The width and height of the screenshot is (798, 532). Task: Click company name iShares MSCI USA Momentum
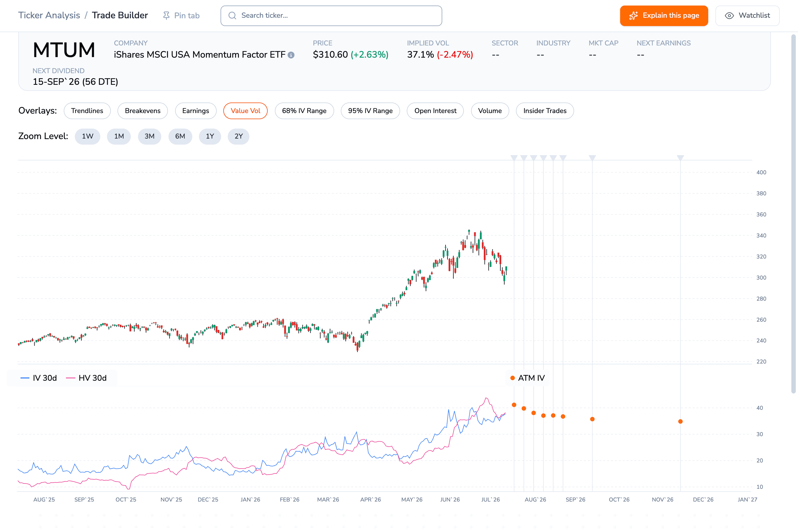coord(199,55)
